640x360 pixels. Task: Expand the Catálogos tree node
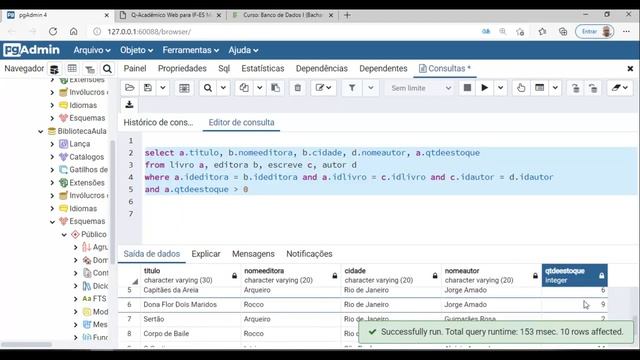point(52,157)
